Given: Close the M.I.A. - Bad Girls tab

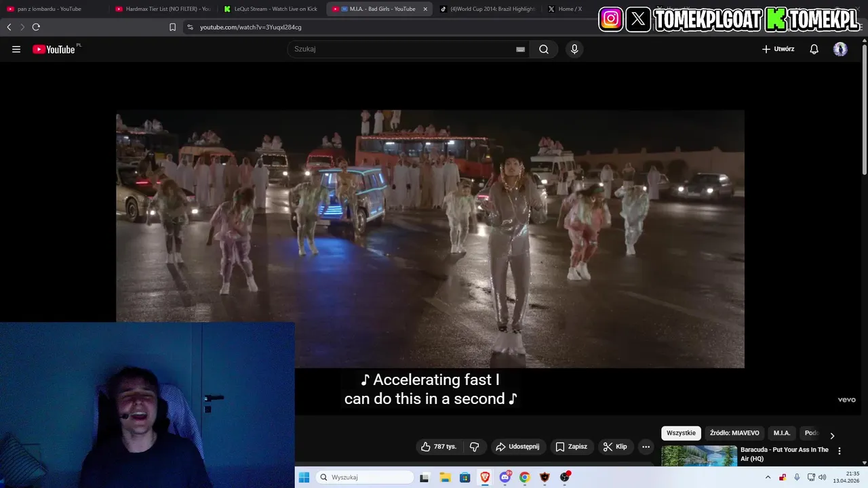Looking at the screenshot, I should pos(425,9).
